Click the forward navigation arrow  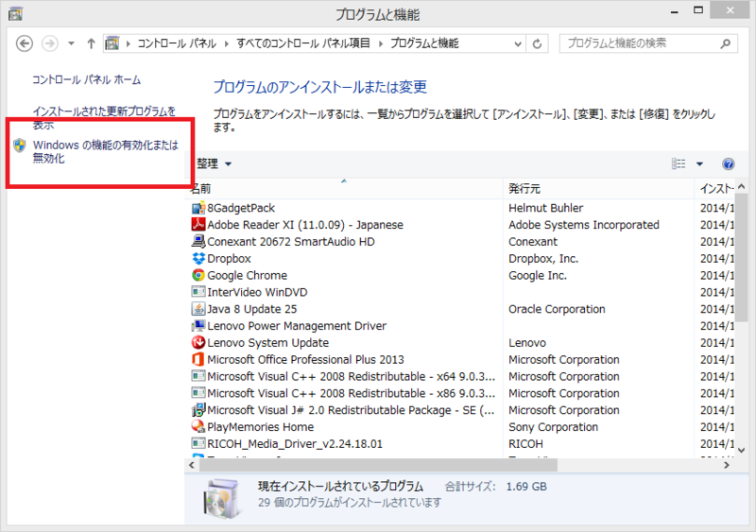(50, 43)
